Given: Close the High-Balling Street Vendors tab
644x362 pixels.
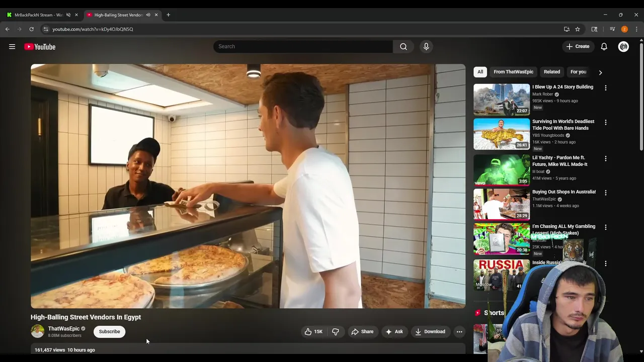Looking at the screenshot, I should tap(156, 15).
